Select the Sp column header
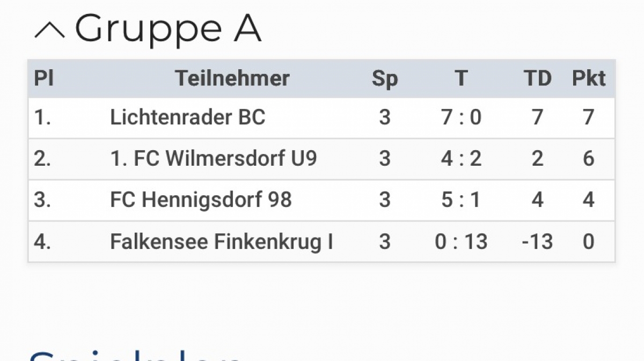Image resolution: width=644 pixels, height=361 pixels. coord(385,79)
